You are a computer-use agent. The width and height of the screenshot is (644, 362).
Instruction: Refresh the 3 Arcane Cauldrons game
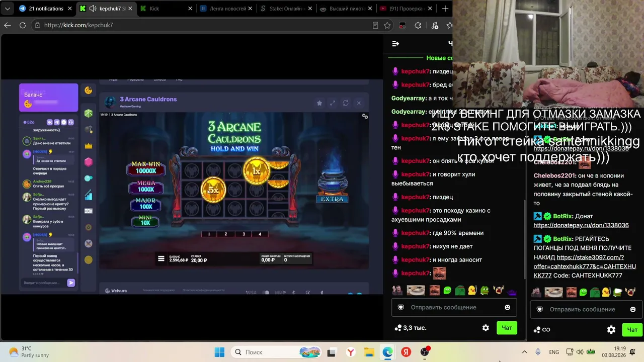[x=346, y=103]
